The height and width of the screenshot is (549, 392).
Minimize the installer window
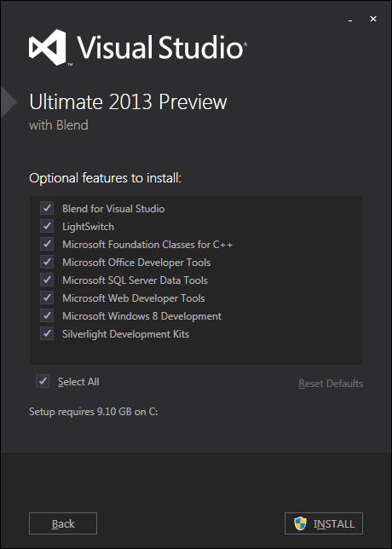click(x=350, y=20)
